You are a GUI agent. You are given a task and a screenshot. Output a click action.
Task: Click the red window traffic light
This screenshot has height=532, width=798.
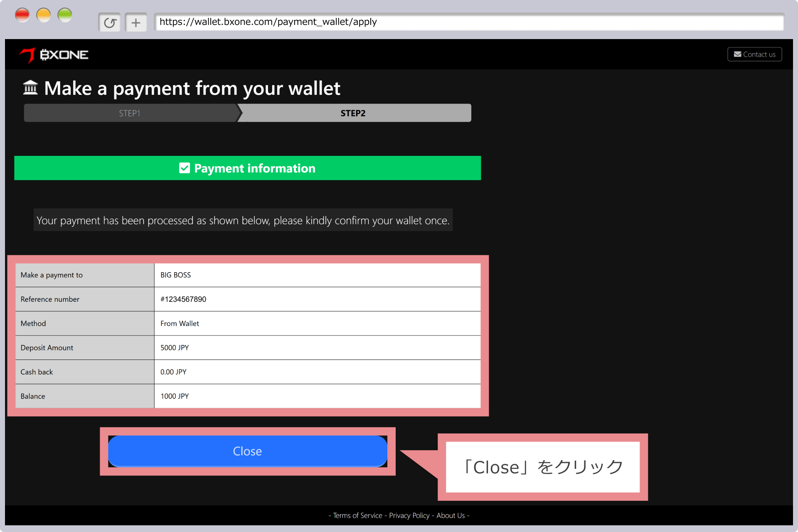(x=22, y=15)
